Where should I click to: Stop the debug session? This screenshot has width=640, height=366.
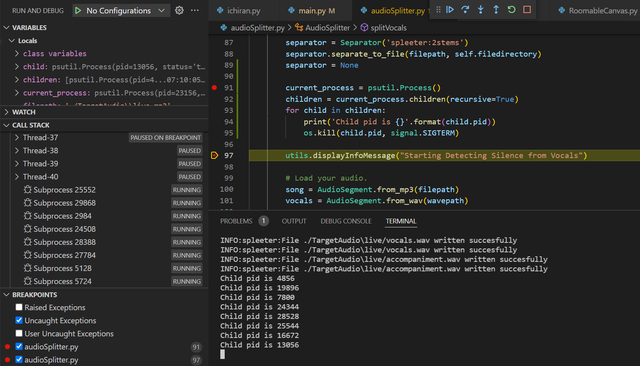click(527, 9)
